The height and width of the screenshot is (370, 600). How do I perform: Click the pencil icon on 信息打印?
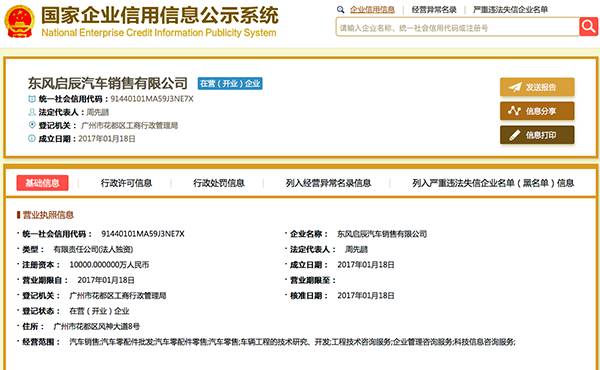tap(515, 135)
